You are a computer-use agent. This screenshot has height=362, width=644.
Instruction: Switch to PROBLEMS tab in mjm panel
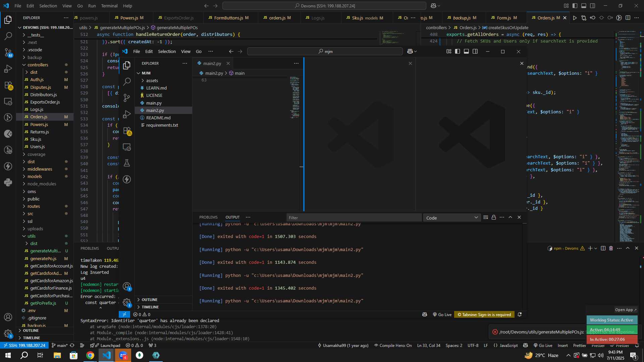tap(208, 217)
